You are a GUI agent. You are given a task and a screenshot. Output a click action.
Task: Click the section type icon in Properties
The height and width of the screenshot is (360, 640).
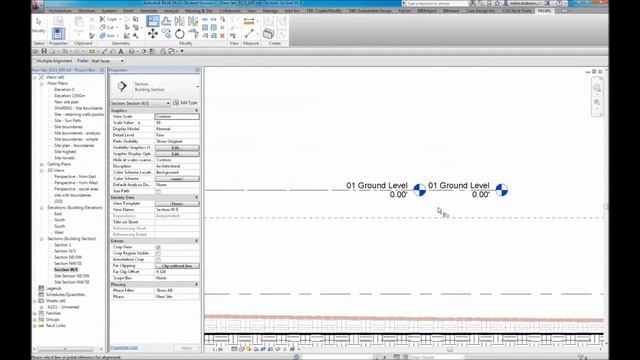(x=122, y=86)
